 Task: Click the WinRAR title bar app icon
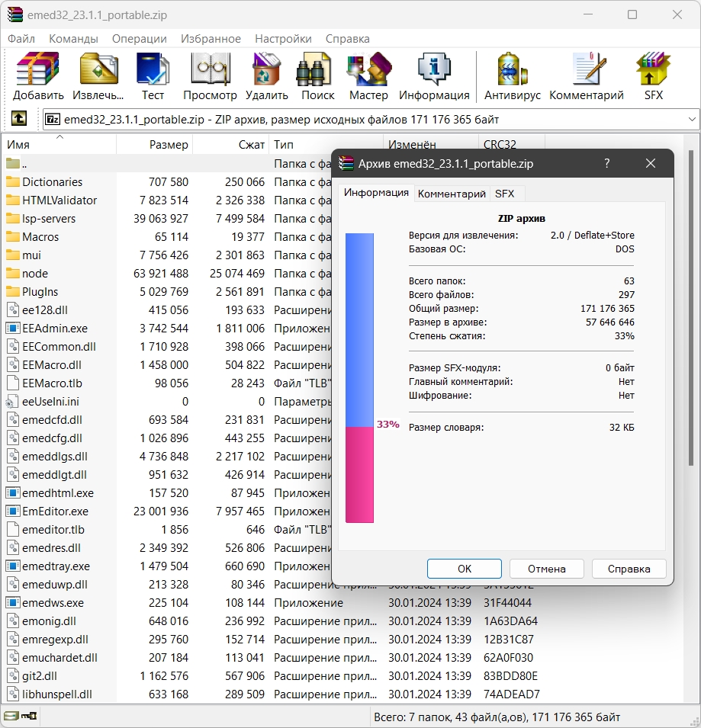coord(14,14)
